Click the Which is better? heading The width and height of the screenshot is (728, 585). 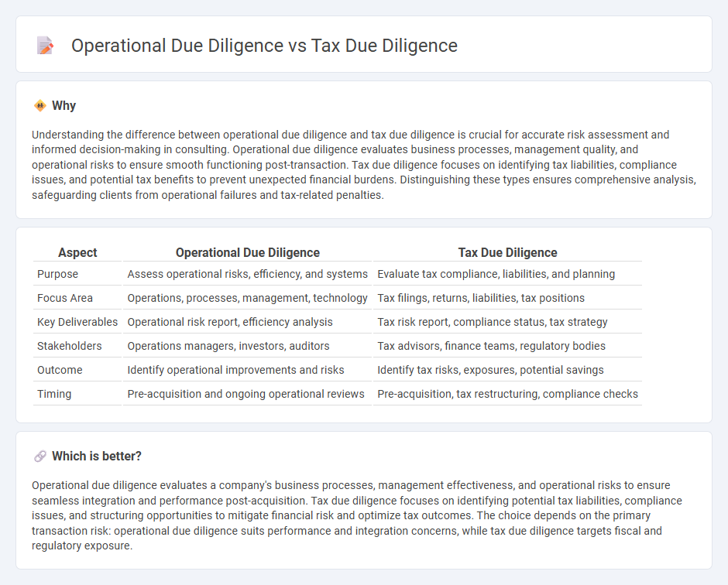(97, 457)
